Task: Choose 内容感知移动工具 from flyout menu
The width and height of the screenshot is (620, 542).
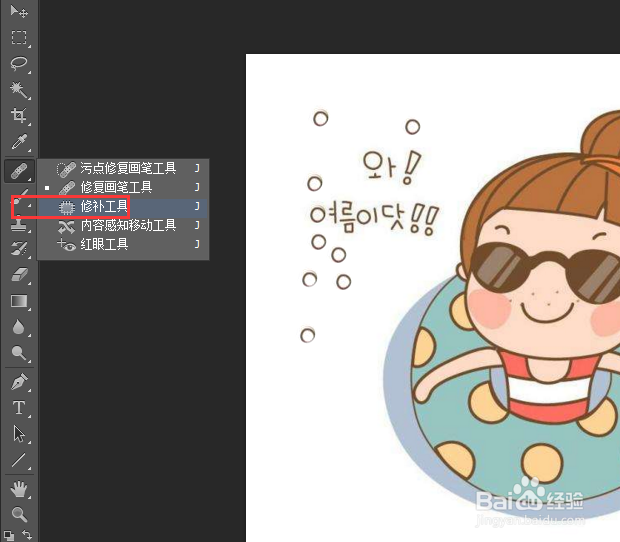Action: tap(123, 225)
